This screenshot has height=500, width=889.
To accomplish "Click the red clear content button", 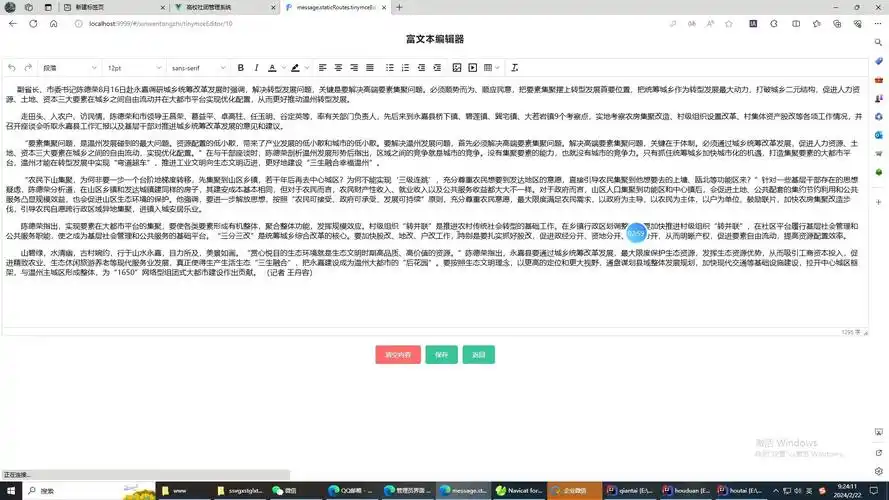I will 398,355.
